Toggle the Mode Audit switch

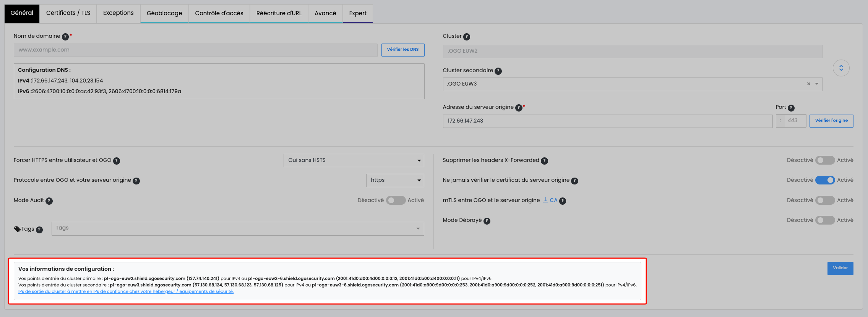pyautogui.click(x=396, y=201)
